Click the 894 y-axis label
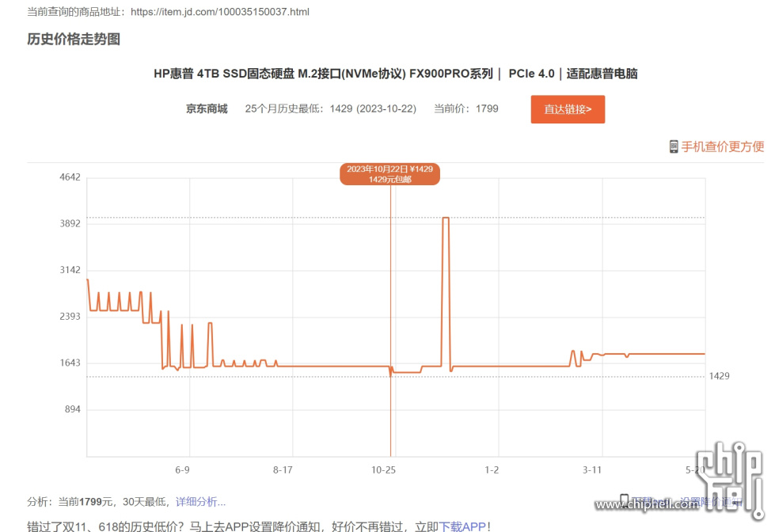 click(x=72, y=409)
